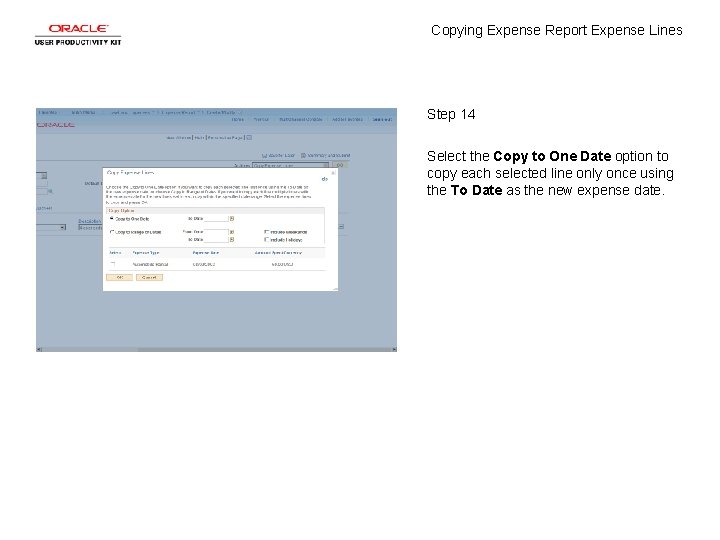The height and width of the screenshot is (540, 720).
Task: Tick the Include Holidays checkbox
Action: point(266,240)
